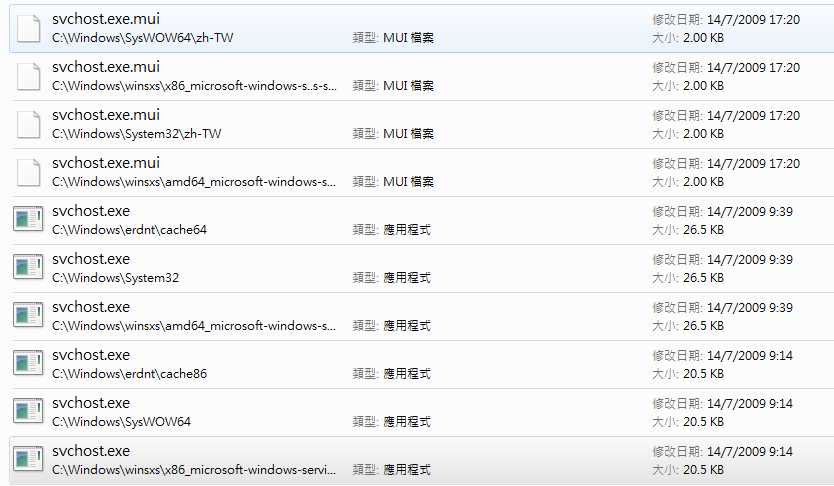This screenshot has height=486, width=834.
Task: Select file name above C:\Windows\SysWOW64\zh-TW path
Action: pos(106,19)
